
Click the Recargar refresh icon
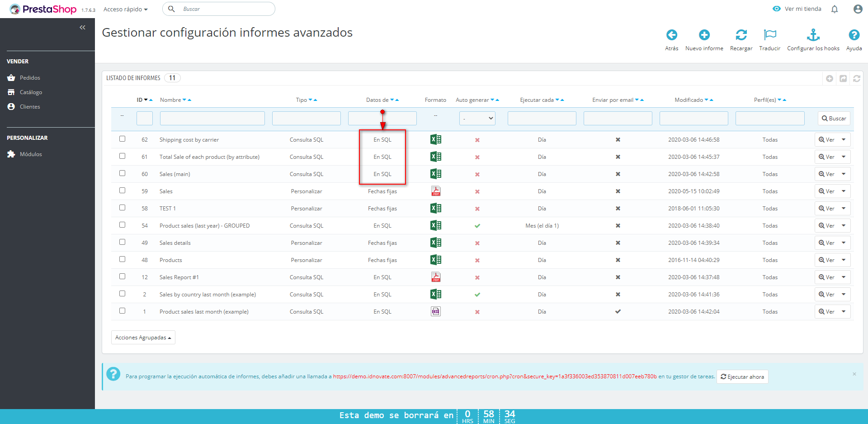(x=741, y=35)
